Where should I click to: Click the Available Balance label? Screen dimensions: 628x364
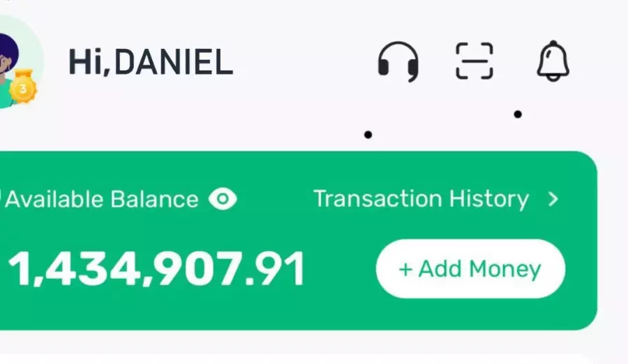(x=102, y=199)
